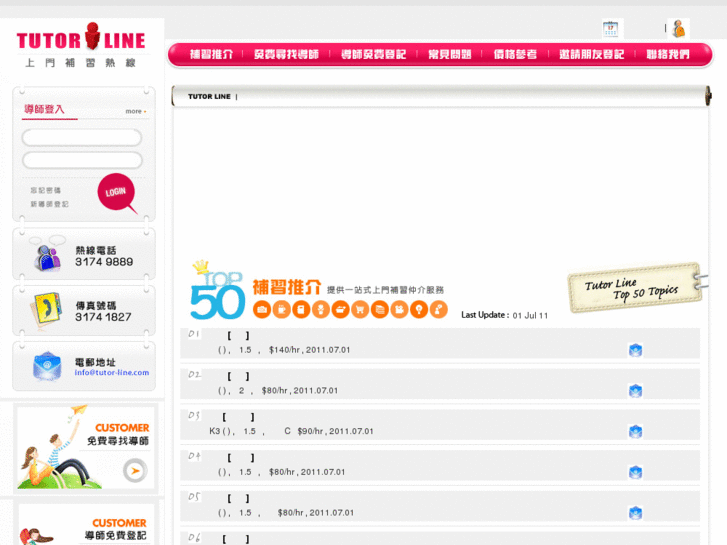Click the CUSTOMER 免費尋找導師 banner
The image size is (727, 545).
pos(86,448)
